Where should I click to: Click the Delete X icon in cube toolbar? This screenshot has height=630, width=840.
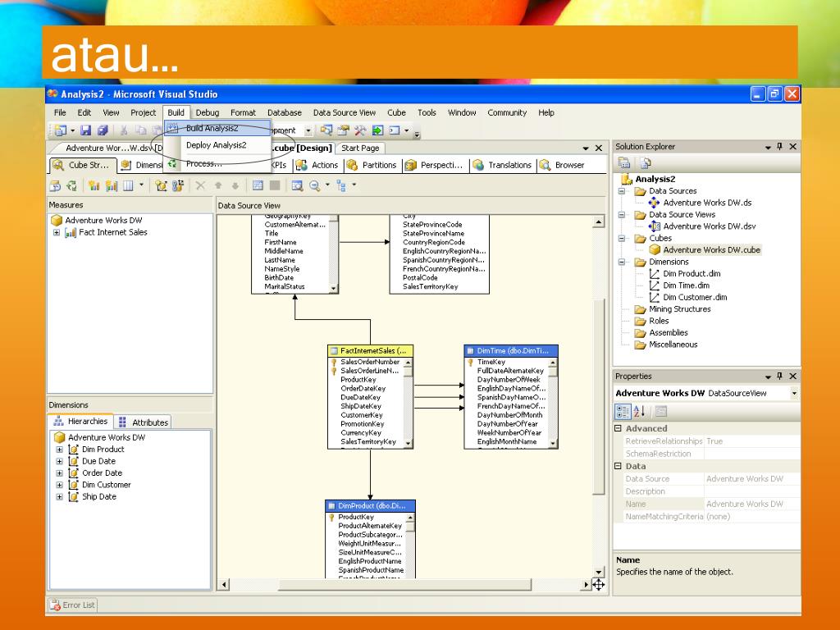(200, 185)
